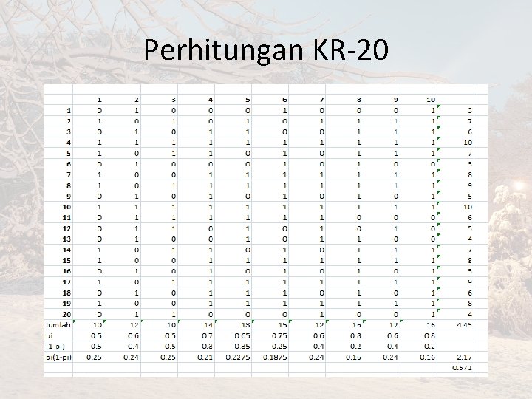Click the pi value 0.7

(207, 336)
